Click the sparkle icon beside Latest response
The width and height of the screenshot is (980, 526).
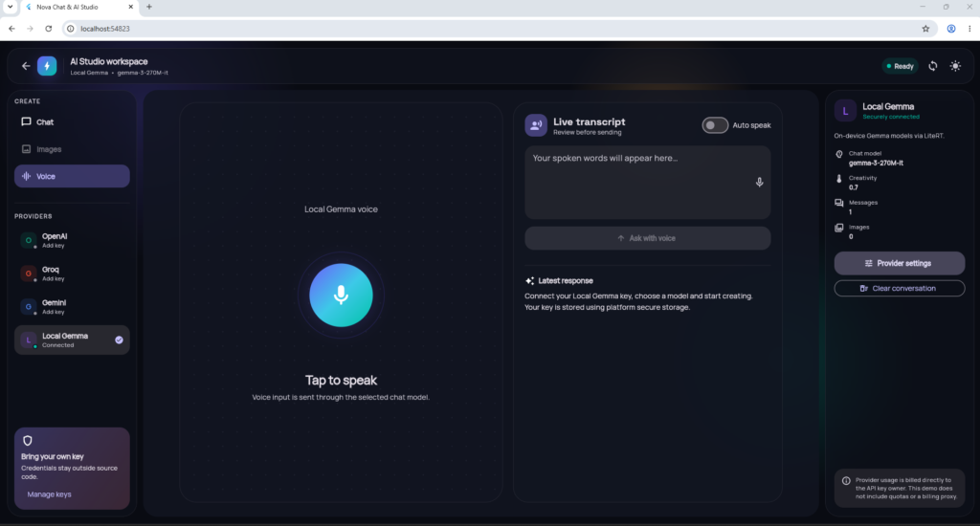coord(530,281)
